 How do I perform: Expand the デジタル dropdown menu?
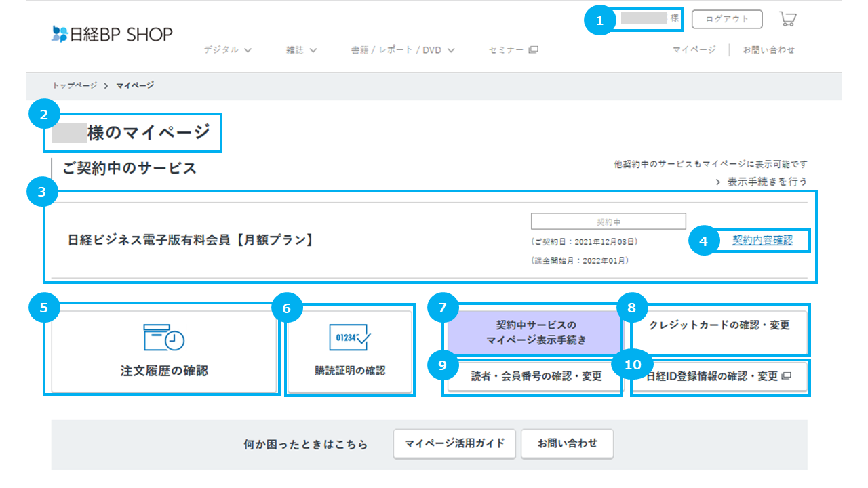coord(228,49)
